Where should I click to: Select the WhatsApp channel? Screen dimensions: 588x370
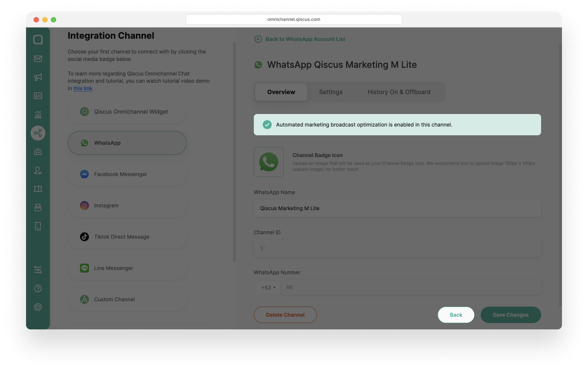coord(127,143)
